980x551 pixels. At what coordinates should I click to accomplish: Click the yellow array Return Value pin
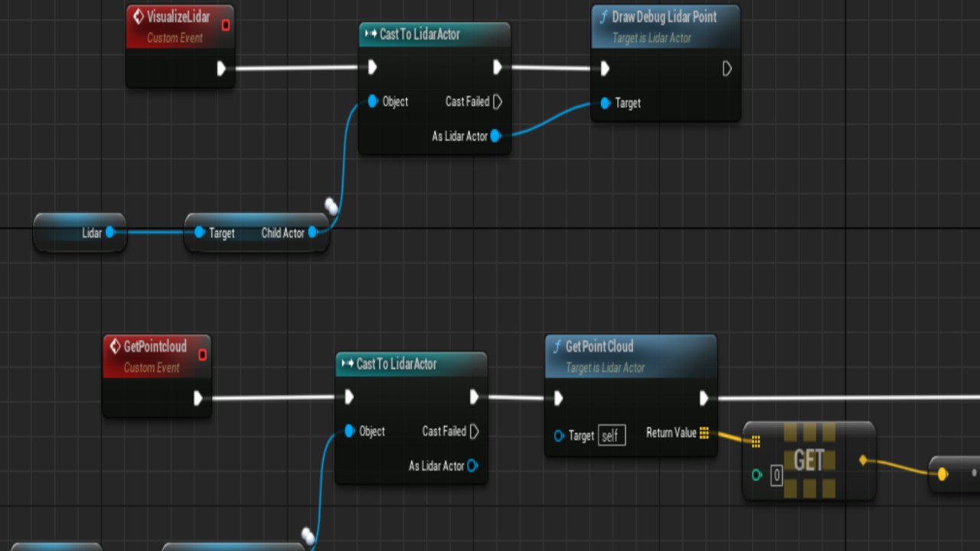(x=704, y=433)
